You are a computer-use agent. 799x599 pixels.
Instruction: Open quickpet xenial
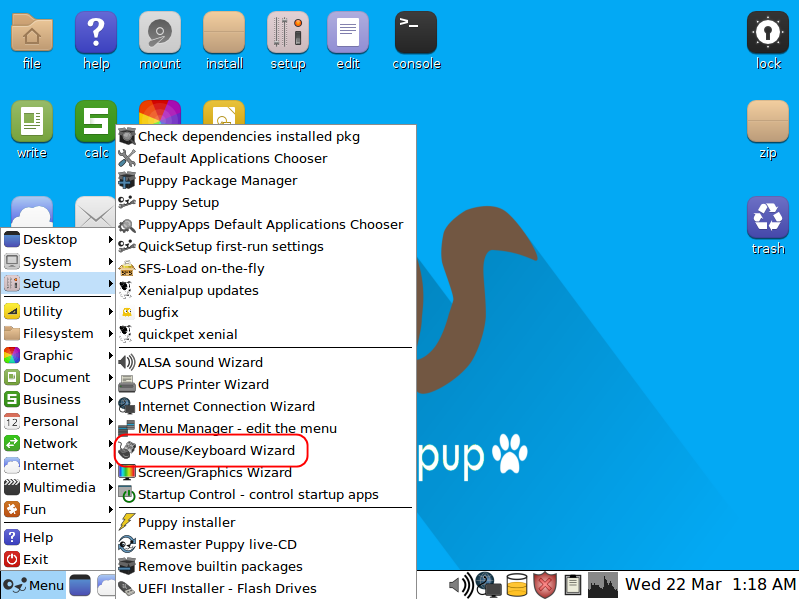tap(266, 334)
